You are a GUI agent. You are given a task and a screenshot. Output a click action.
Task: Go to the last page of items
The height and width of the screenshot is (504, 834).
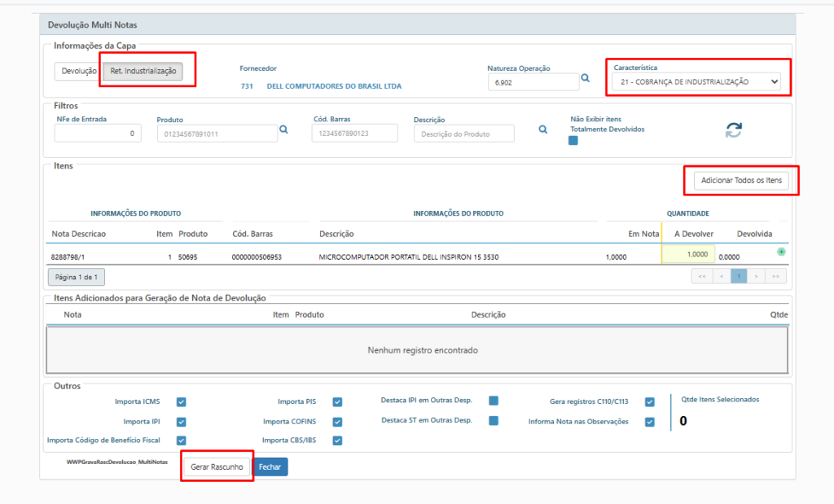(777, 277)
